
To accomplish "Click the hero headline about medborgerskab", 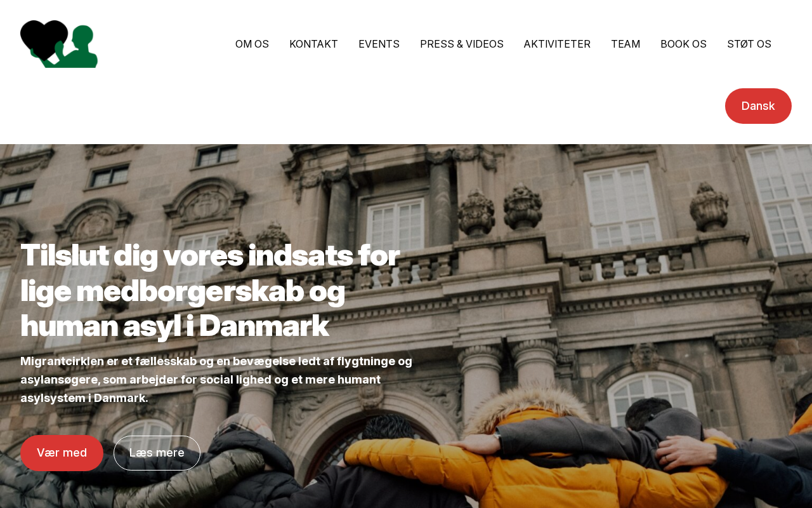I will 210,290.
